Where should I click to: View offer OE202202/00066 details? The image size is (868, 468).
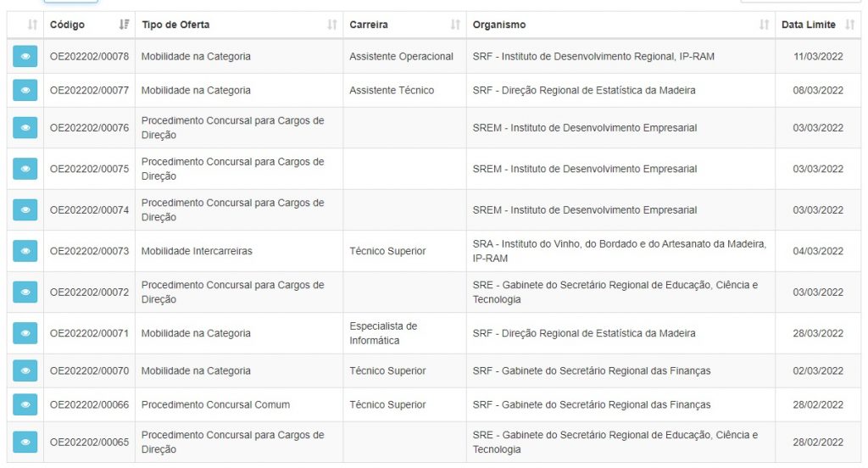click(x=25, y=405)
